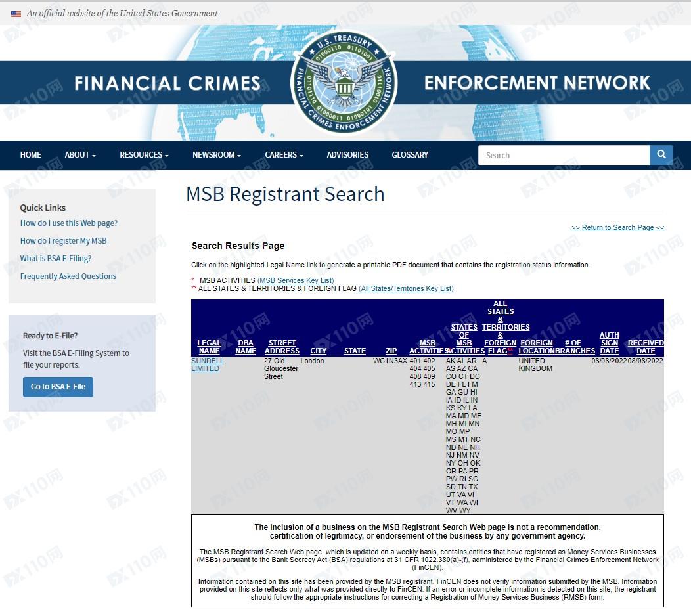691x616 pixels.
Task: Open All States/Territories Key List link
Action: click(405, 288)
